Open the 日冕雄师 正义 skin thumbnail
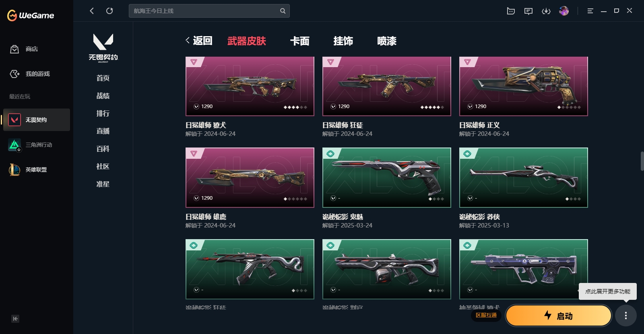Screen dimensions: 644x334 [x=523, y=86]
